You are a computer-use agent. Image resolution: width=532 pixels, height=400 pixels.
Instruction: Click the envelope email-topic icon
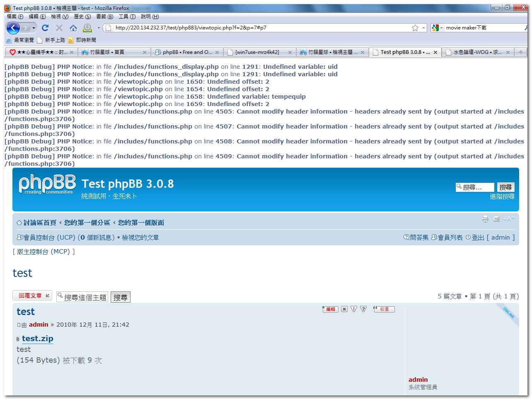[496, 219]
